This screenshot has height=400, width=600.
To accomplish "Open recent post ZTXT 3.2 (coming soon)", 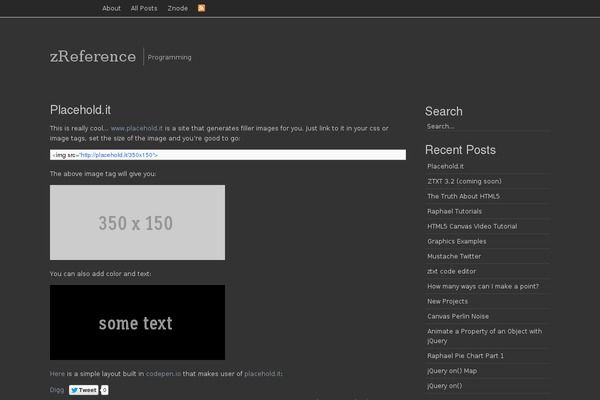I will 464,181.
